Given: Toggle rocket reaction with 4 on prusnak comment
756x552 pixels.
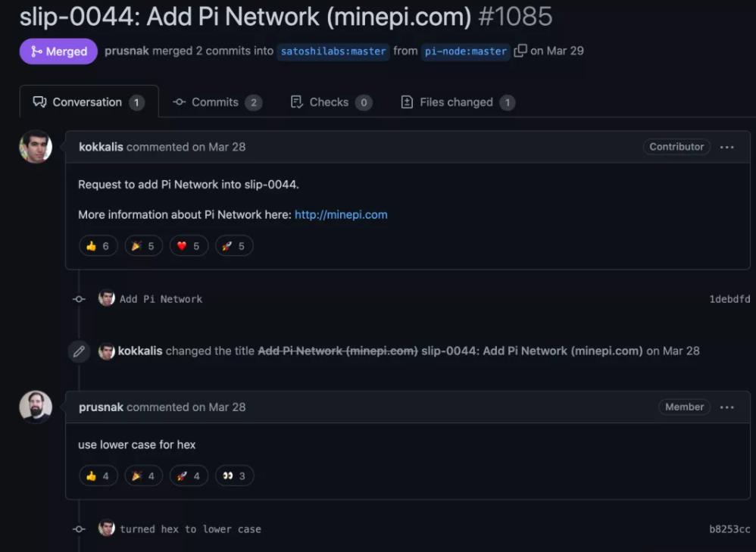Looking at the screenshot, I should 189,476.
